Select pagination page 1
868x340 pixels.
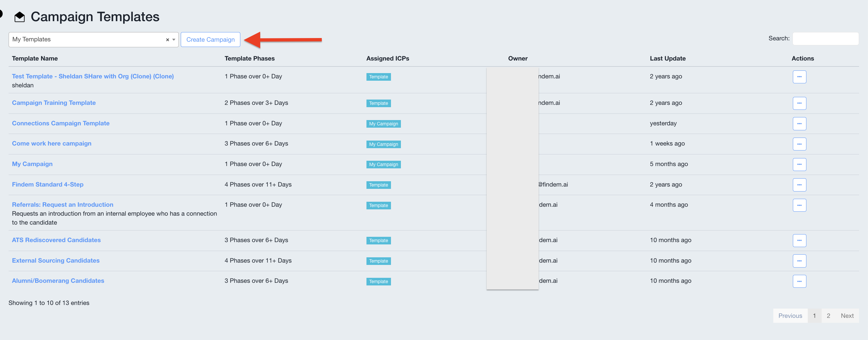pyautogui.click(x=814, y=316)
